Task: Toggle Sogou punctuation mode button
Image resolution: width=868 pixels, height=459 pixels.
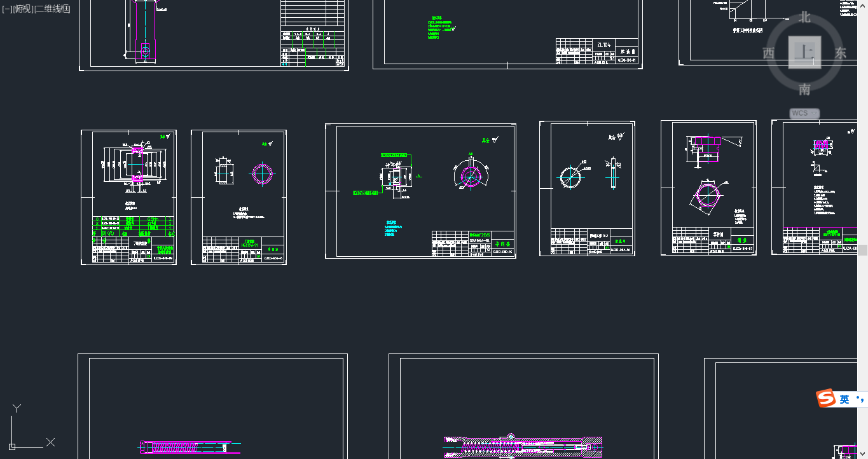Action: pyautogui.click(x=860, y=399)
